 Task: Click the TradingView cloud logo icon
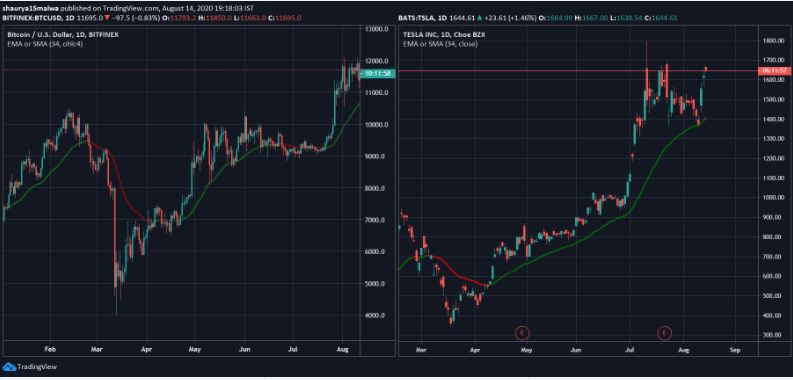(x=9, y=367)
